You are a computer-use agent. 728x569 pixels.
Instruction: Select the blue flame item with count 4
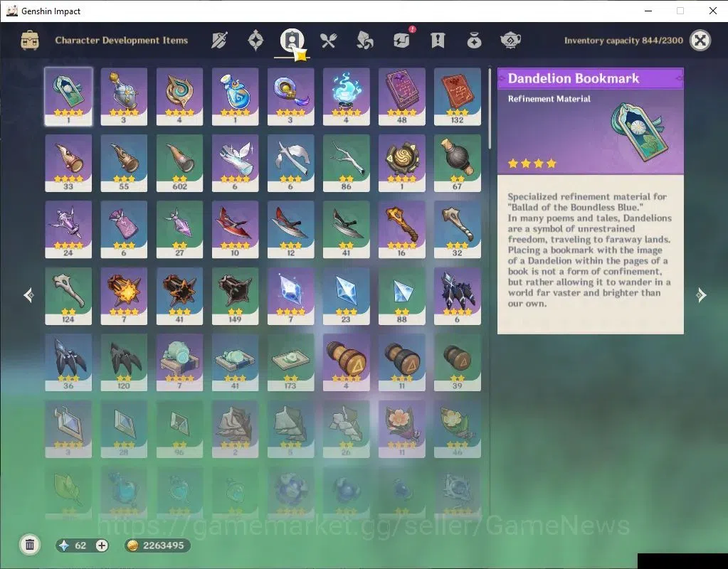pyautogui.click(x=347, y=97)
